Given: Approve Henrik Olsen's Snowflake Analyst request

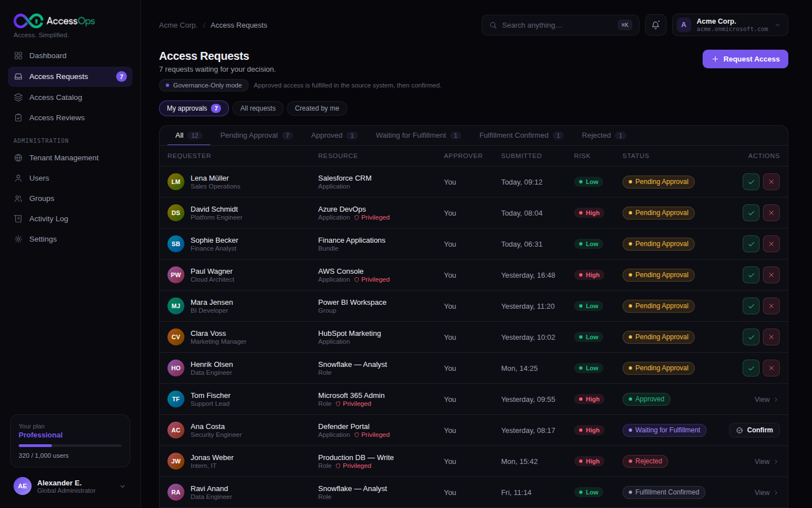Looking at the screenshot, I should [x=751, y=368].
